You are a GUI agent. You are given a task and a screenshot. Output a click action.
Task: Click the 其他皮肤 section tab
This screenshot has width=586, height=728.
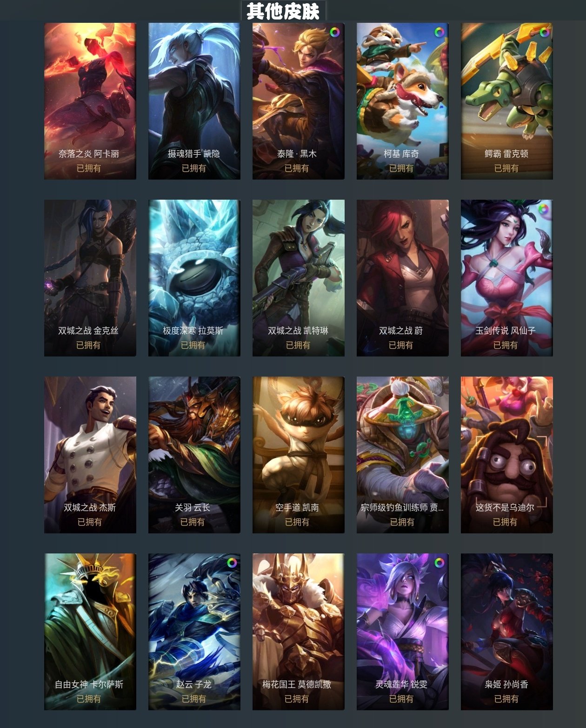[283, 11]
